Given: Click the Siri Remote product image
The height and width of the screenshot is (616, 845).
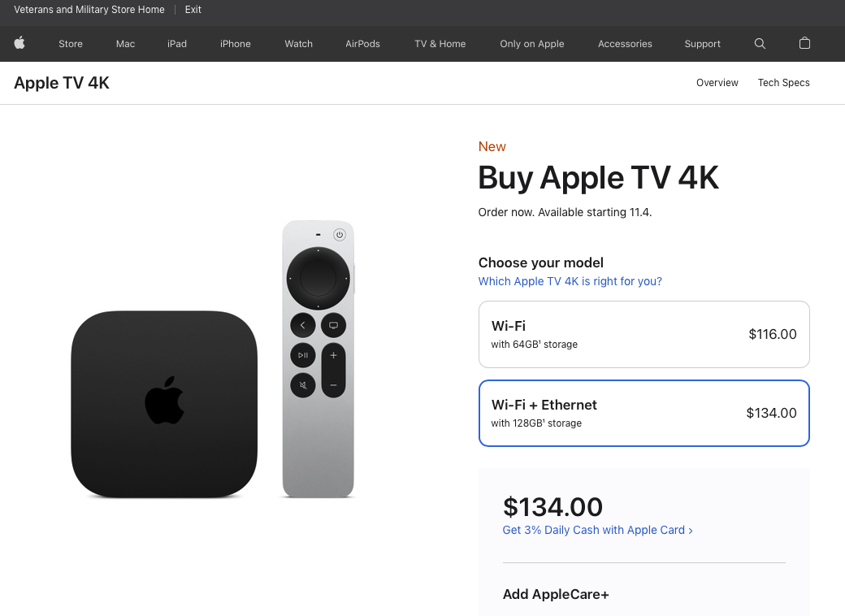Looking at the screenshot, I should click(x=318, y=359).
